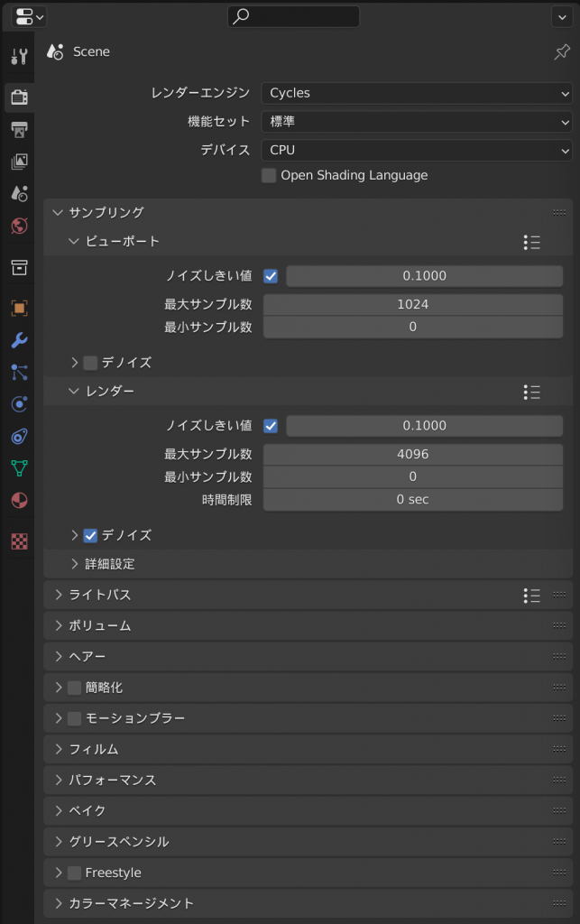The height and width of the screenshot is (924, 580).
Task: Open the レンダーエンジン Cycles dropdown
Action: coord(417,93)
